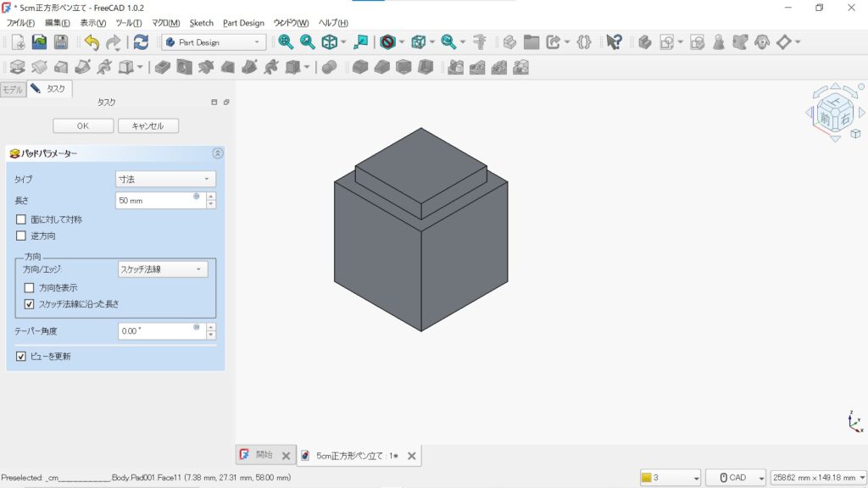Screen dimensions: 868x488
Task: Click the Fit all zoom icon
Action: point(286,42)
